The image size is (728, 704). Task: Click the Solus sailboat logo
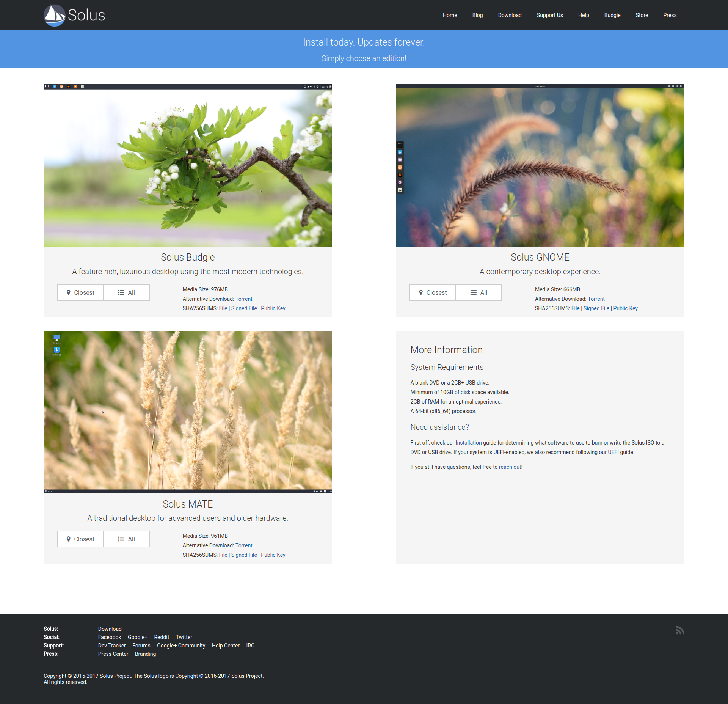(x=74, y=15)
